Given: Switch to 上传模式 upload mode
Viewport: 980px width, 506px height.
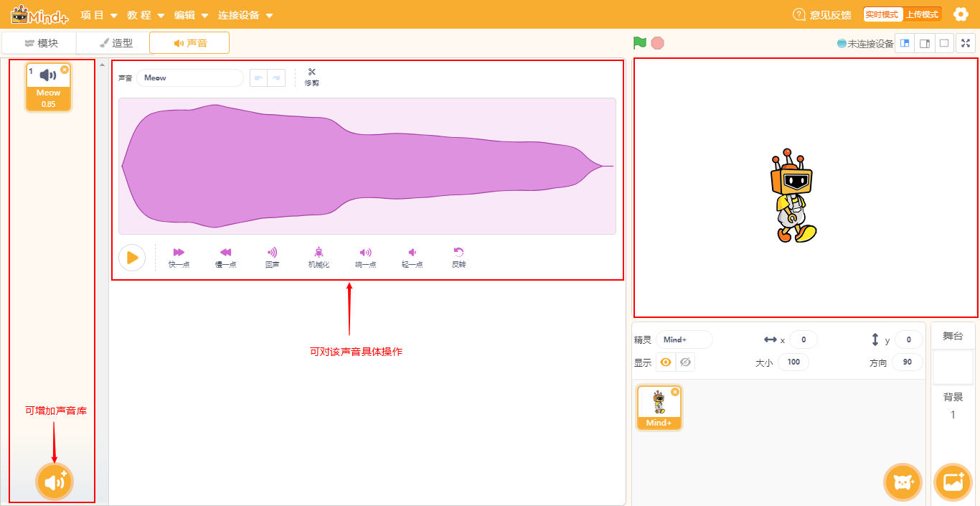Looking at the screenshot, I should coord(922,14).
